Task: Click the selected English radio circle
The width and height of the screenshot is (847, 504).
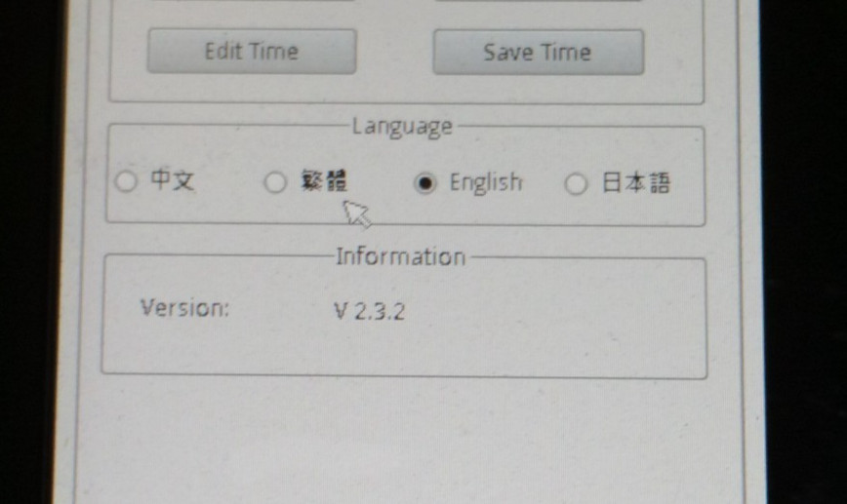Action: [x=424, y=183]
